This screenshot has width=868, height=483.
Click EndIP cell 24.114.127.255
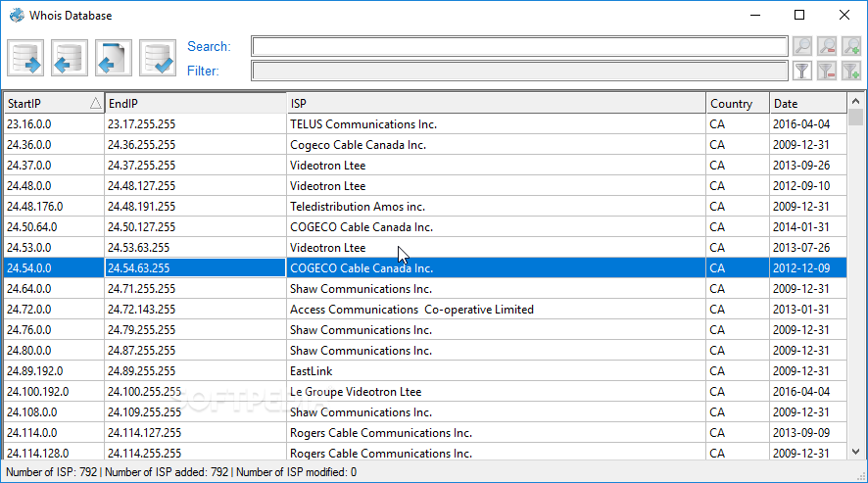pyautogui.click(x=195, y=433)
